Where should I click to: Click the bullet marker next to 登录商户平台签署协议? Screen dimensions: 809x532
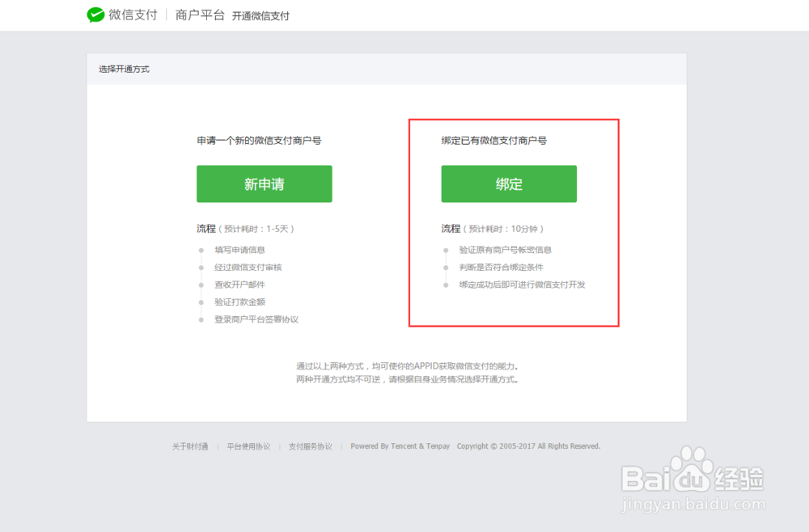pos(199,320)
